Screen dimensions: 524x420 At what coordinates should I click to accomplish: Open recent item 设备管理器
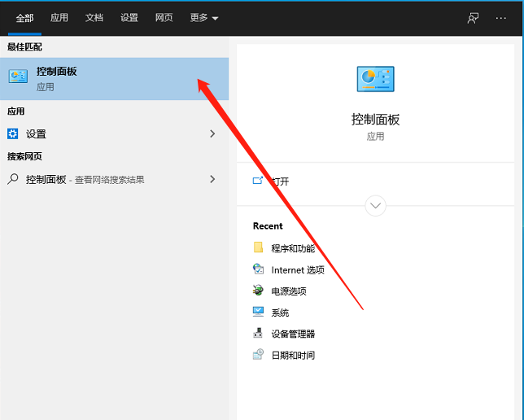(293, 334)
